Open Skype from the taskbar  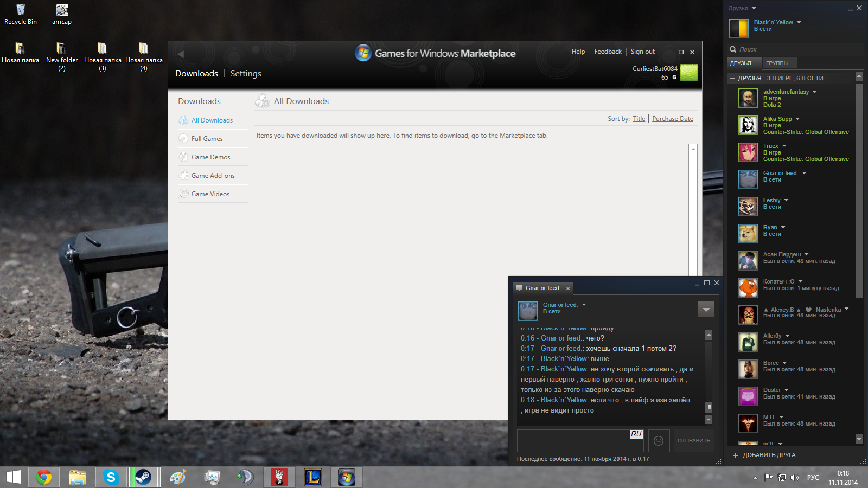pos(111,477)
